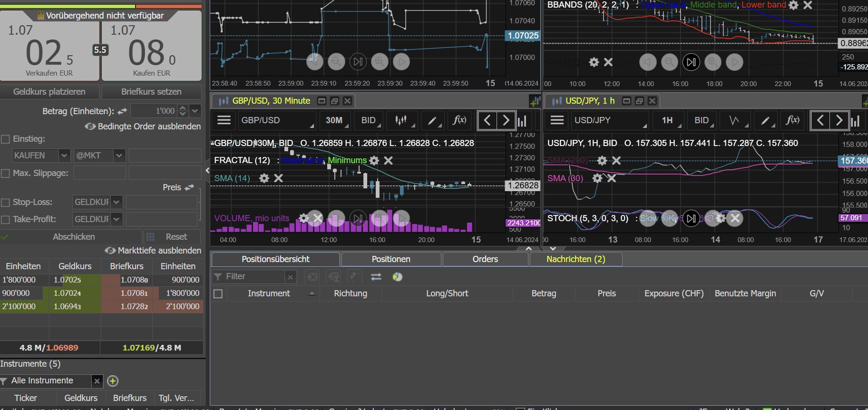Open indicators f(x) menu in GBP/USD chart
This screenshot has height=410, width=868.
click(459, 120)
